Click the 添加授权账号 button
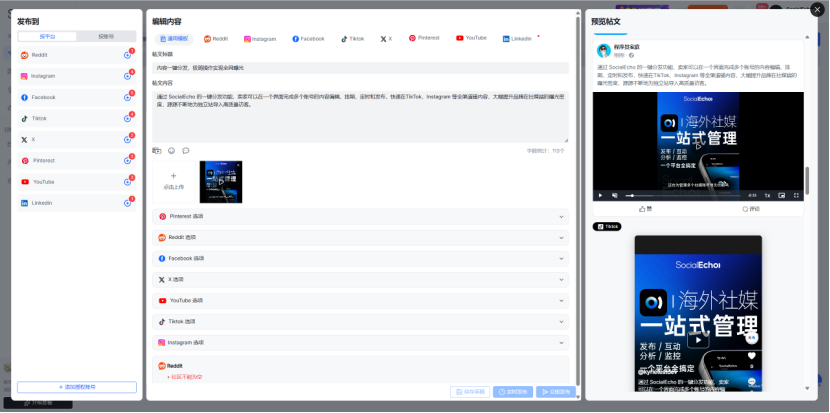 coord(77,387)
